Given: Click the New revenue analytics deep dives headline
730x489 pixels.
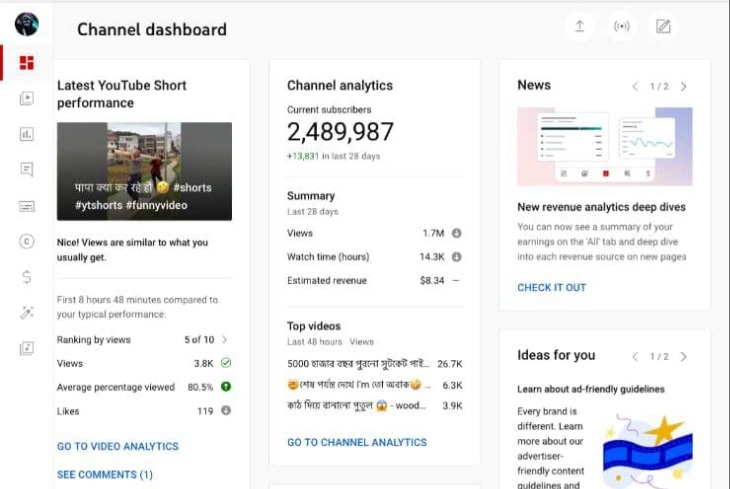Looking at the screenshot, I should click(x=602, y=207).
